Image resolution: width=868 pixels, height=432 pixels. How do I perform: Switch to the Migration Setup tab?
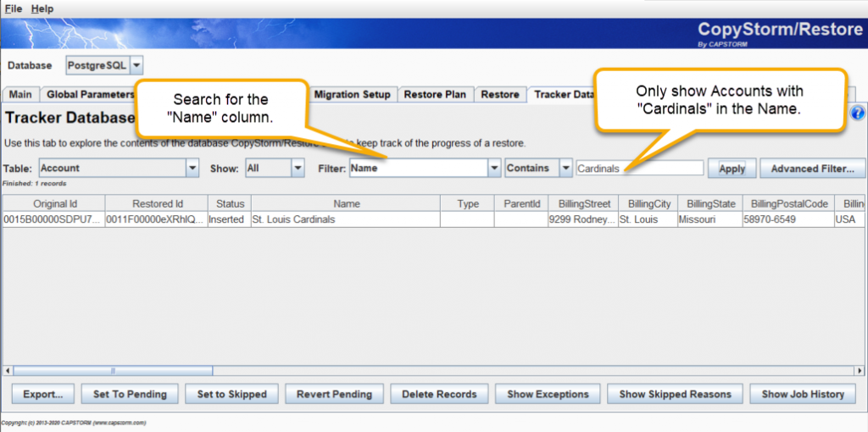pos(353,95)
